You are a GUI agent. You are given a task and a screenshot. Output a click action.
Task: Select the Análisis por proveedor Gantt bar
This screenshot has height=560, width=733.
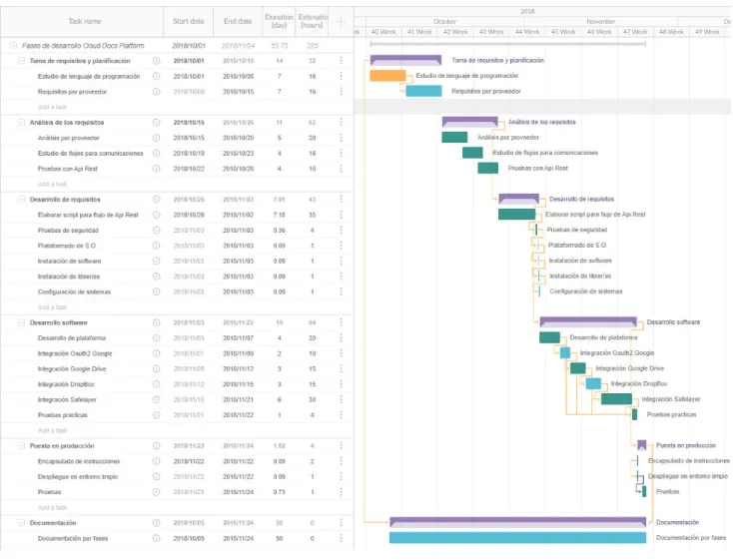click(x=454, y=137)
